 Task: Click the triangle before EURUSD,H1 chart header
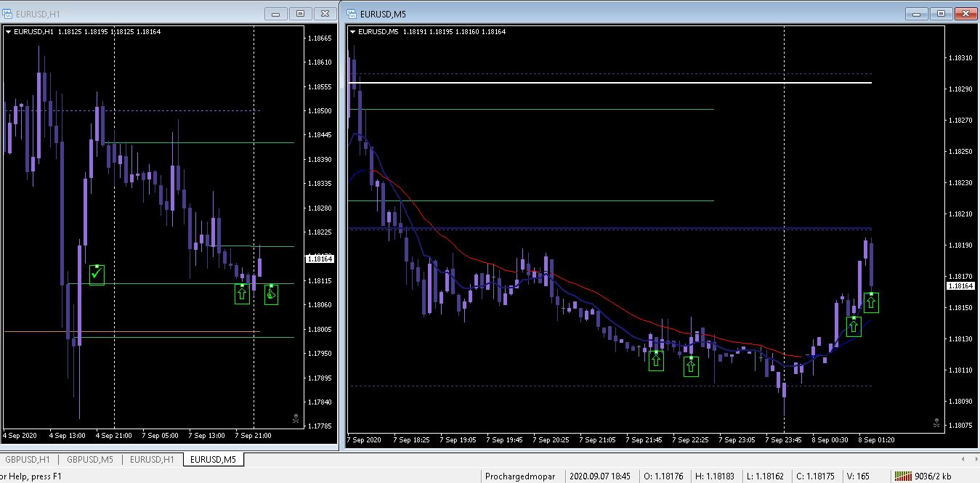8,32
